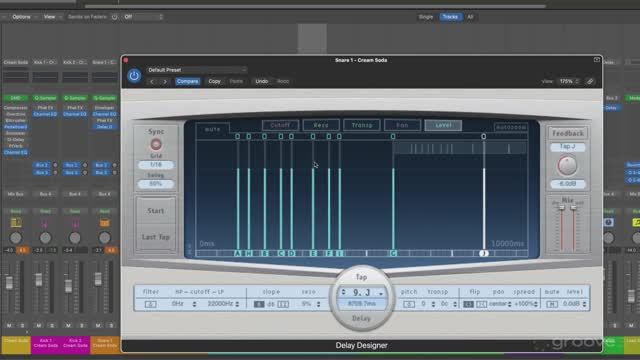Adjust the reso 0% stepper
Viewport: 640px width, 360px height.
(318, 304)
